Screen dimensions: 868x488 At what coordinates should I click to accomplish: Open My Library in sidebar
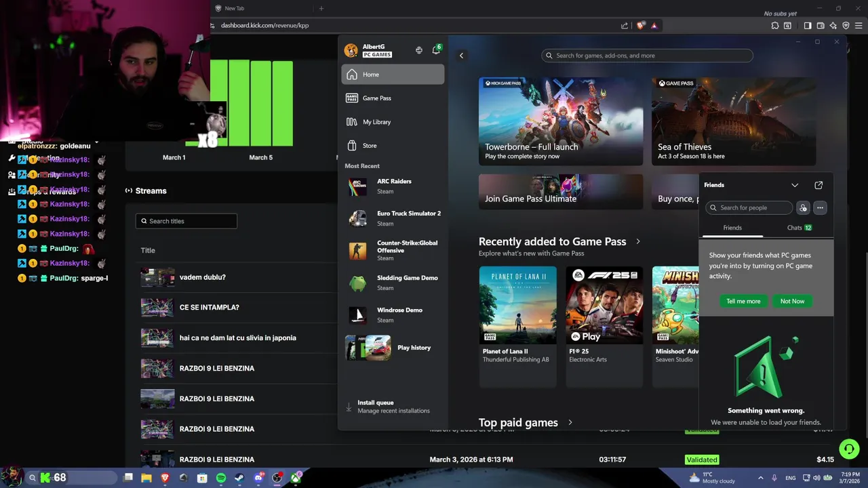pos(393,122)
